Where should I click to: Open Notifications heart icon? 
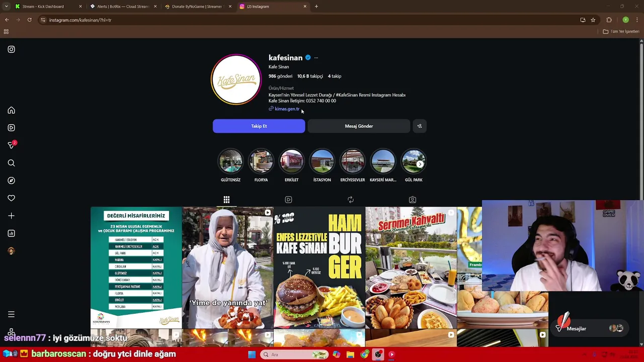(x=11, y=198)
